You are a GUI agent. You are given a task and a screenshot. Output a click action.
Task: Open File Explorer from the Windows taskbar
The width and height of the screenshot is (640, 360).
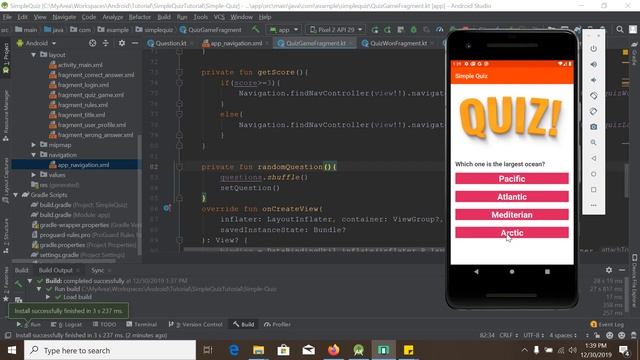tap(258, 350)
